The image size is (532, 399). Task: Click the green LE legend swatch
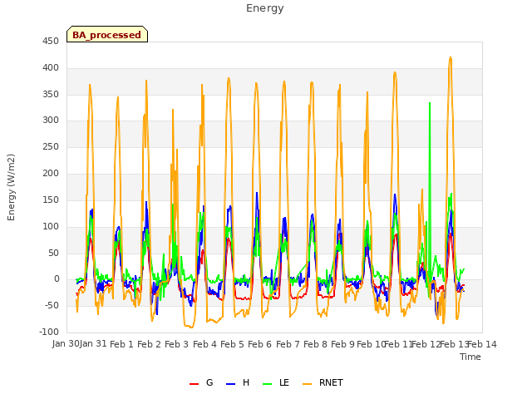[268, 384]
